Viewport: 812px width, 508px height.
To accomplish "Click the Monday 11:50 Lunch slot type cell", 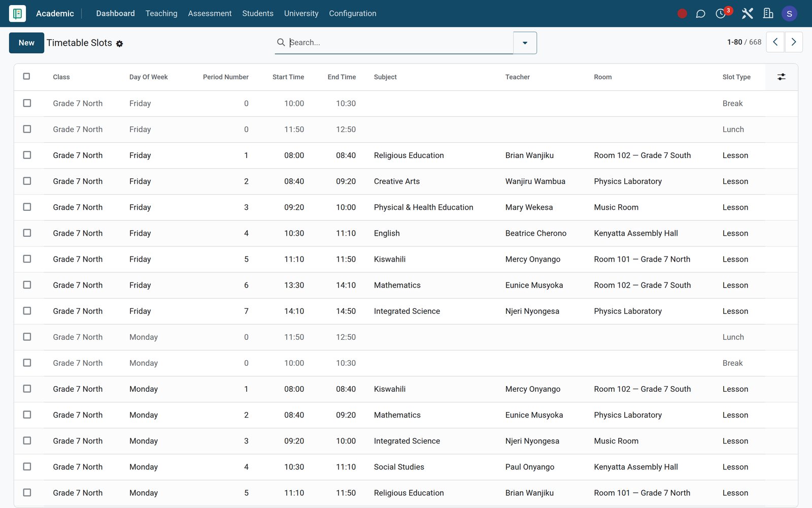I will (733, 337).
